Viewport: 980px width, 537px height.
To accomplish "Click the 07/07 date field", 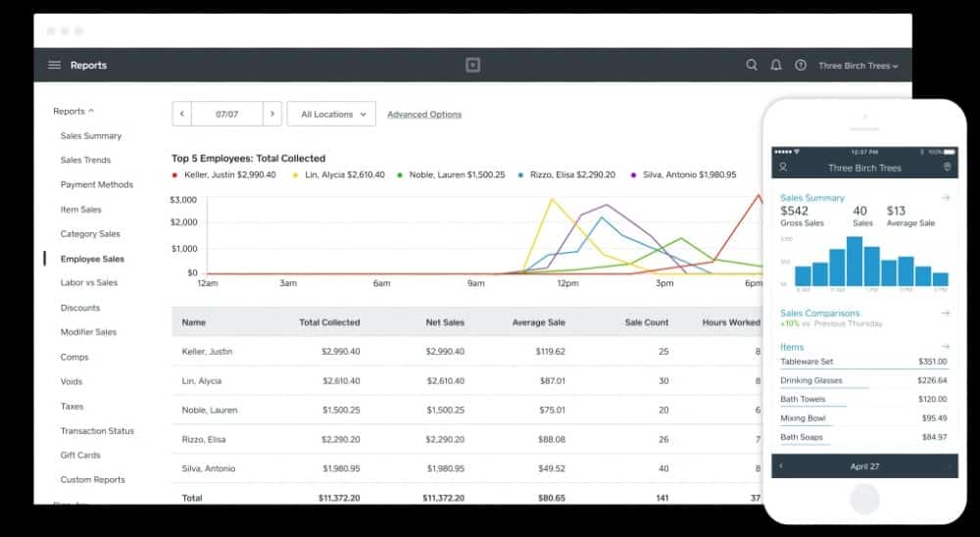I will click(x=227, y=114).
